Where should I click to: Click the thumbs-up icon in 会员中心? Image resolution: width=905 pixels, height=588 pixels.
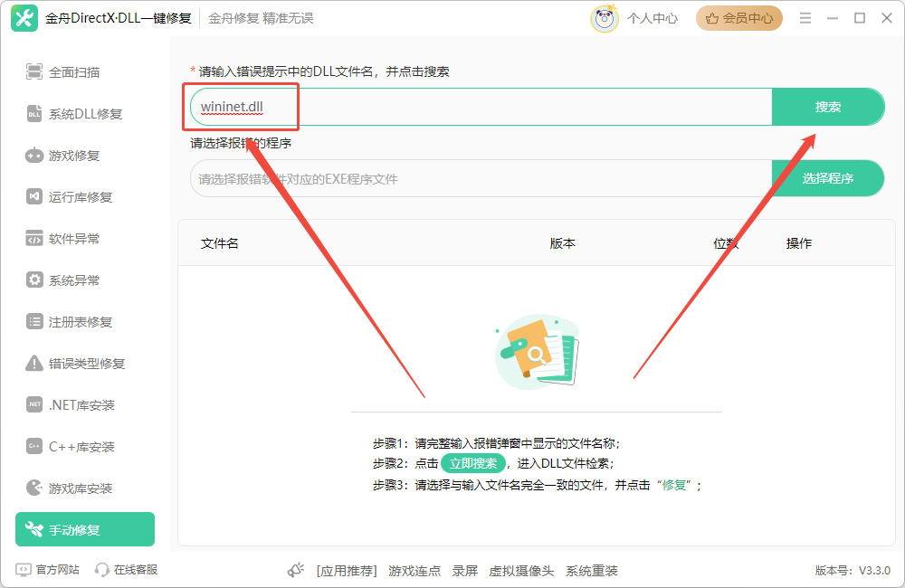coord(712,18)
